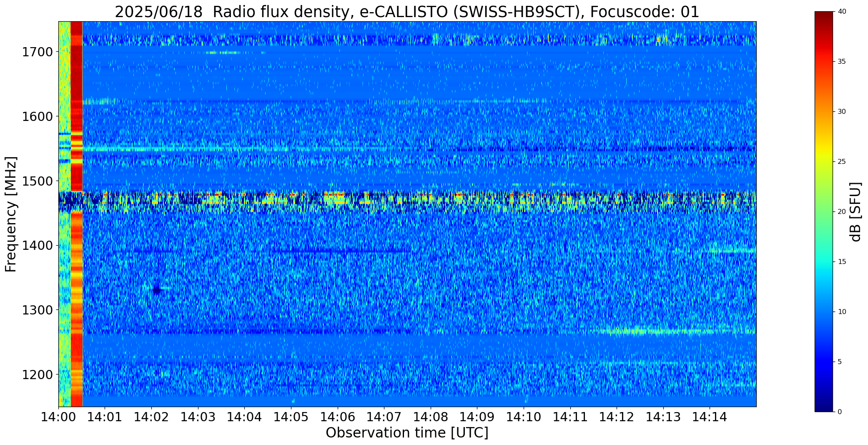
Task: Click the 14:13 time tick label
Action: tap(663, 417)
